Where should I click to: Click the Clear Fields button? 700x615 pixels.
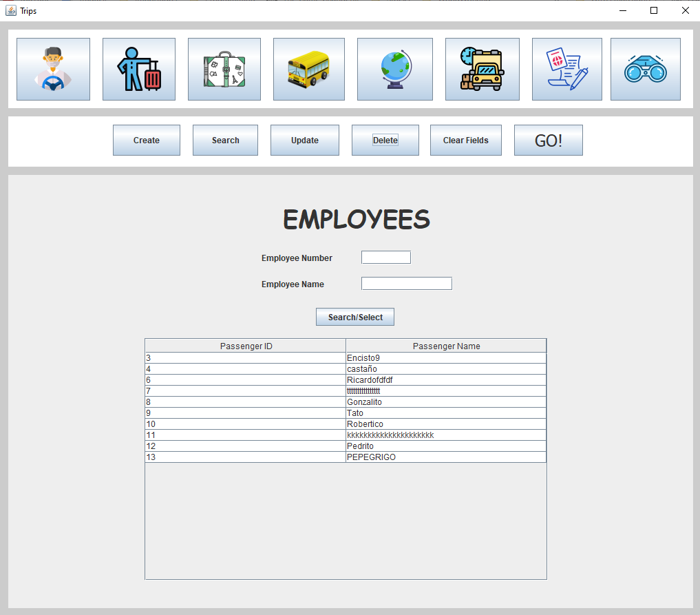465,140
